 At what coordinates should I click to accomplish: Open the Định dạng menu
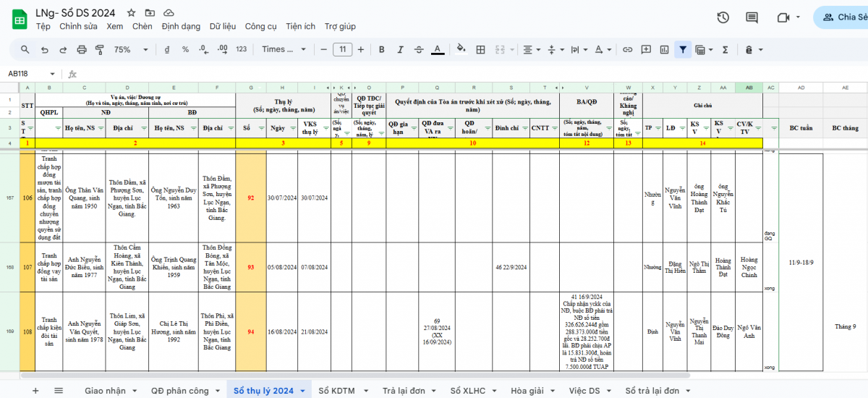tap(181, 26)
